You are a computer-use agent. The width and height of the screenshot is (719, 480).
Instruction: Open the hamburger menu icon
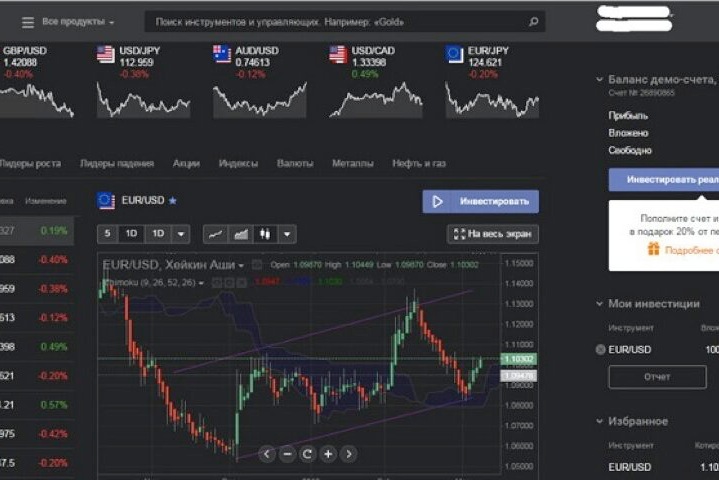pos(28,22)
